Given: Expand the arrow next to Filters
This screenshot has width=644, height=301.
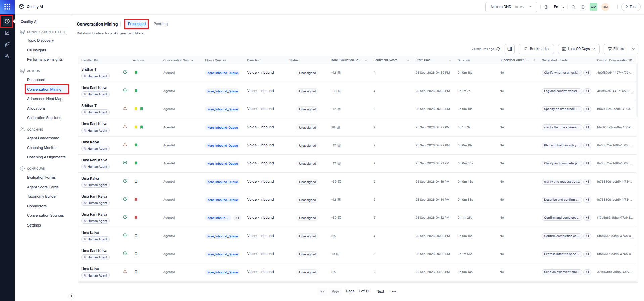Looking at the screenshot, I should [633, 49].
